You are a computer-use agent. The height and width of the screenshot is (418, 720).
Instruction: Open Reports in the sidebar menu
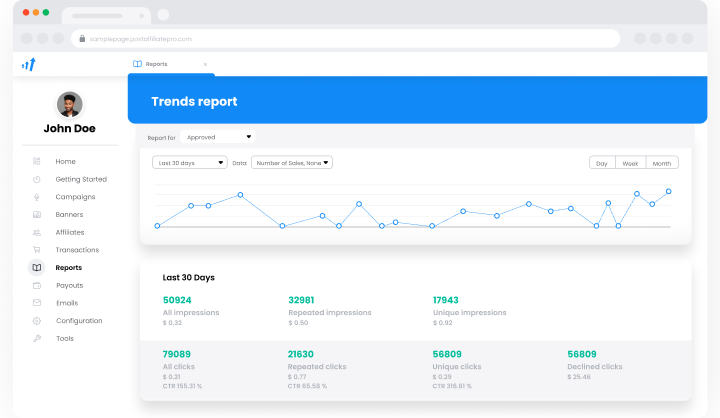click(69, 268)
